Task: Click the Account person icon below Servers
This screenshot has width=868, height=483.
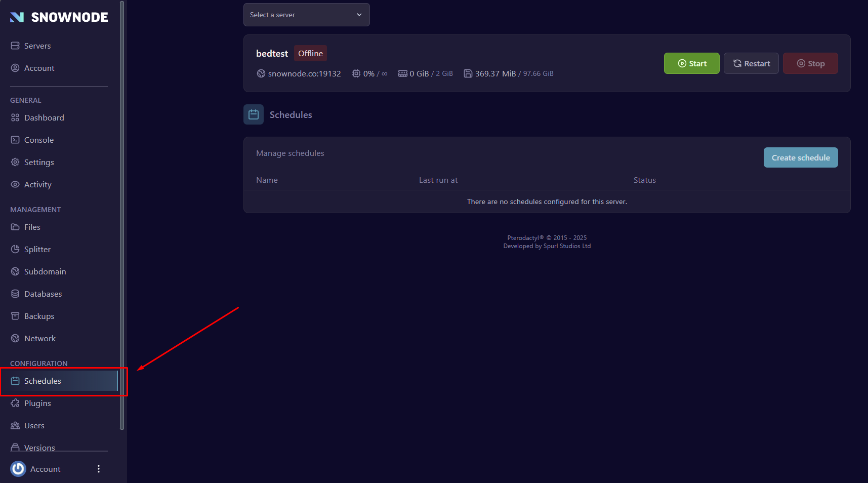Action: tap(15, 68)
